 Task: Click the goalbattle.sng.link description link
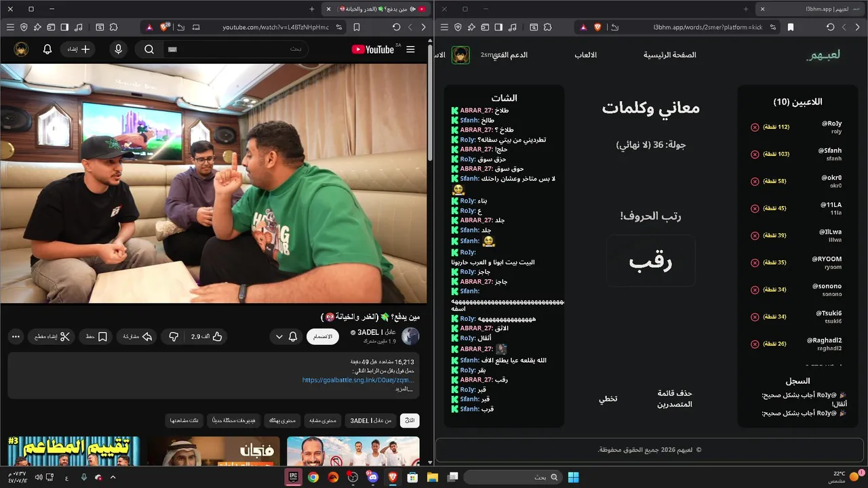pyautogui.click(x=357, y=380)
